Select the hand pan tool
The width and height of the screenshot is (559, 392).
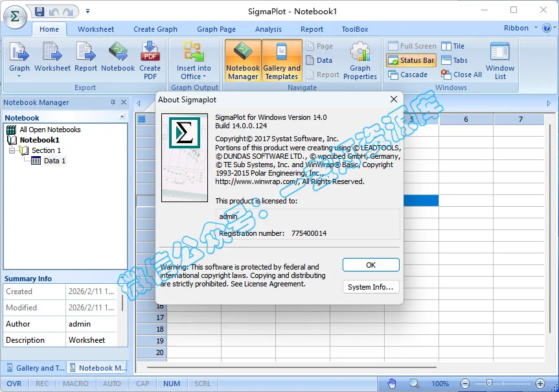(x=392, y=384)
